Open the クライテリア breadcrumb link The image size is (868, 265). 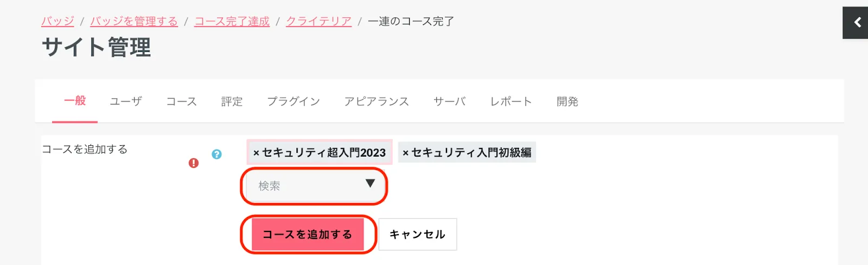pos(318,21)
